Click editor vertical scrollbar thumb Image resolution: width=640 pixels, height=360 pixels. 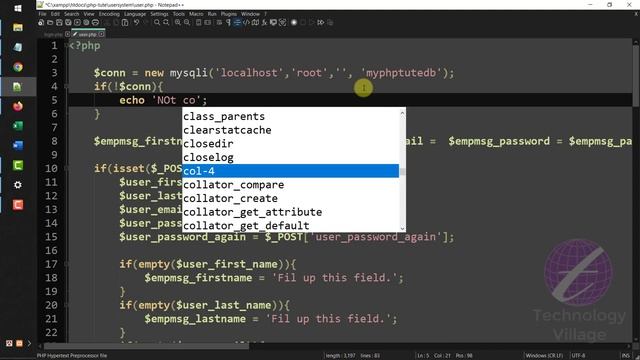[x=636, y=76]
